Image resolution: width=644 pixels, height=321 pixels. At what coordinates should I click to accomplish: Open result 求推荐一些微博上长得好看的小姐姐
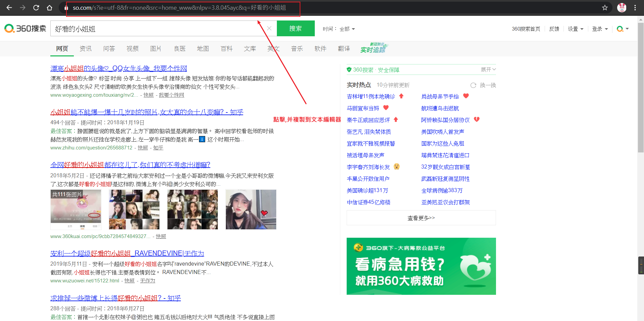115,298
